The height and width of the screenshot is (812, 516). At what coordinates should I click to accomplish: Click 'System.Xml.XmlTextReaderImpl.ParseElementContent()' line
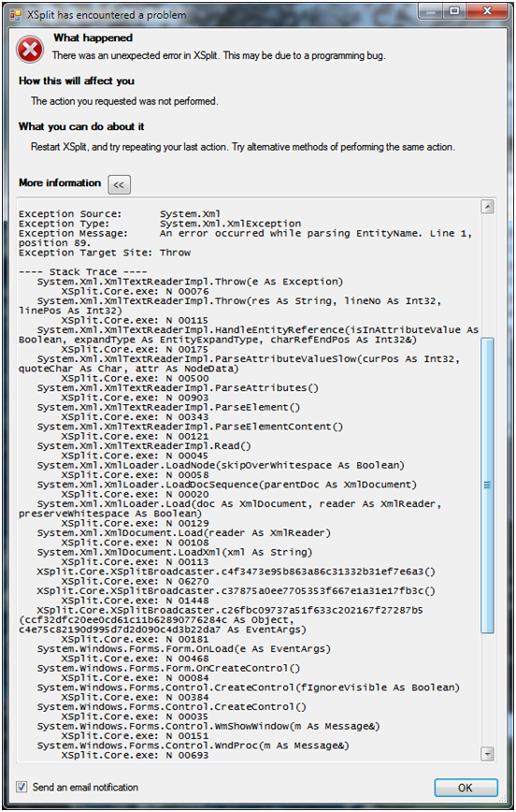[190, 427]
